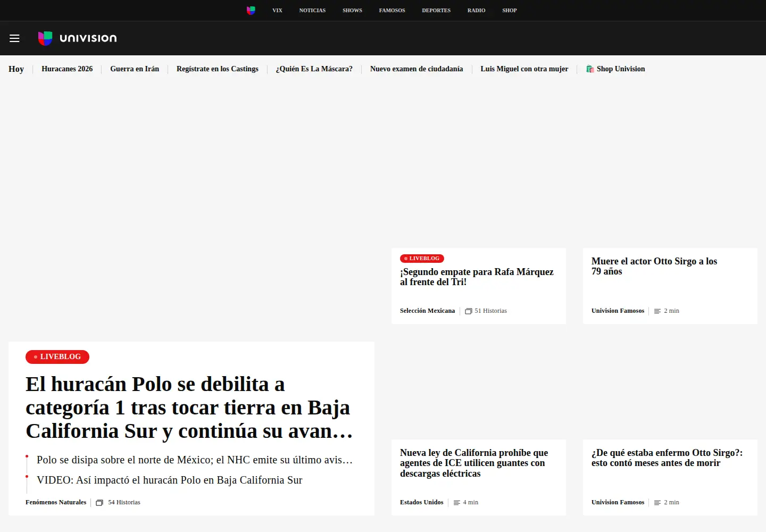Click the stories icon next to 54 Historias
Viewport: 766px width, 532px height.
(99, 503)
